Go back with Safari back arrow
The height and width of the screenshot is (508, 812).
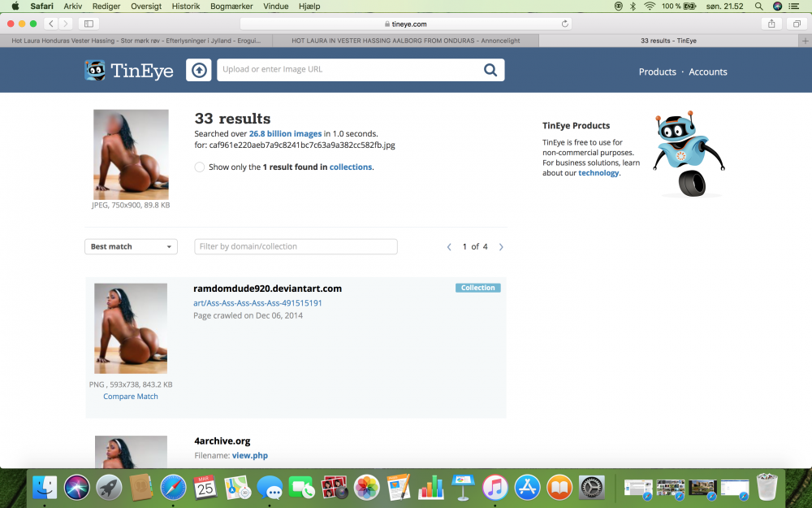click(x=50, y=24)
